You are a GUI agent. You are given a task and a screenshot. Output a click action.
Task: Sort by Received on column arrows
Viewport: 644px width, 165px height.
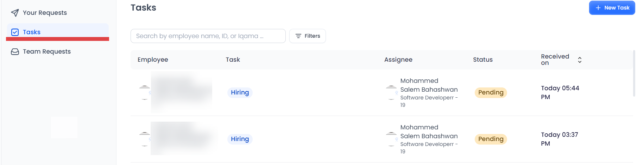tap(580, 60)
